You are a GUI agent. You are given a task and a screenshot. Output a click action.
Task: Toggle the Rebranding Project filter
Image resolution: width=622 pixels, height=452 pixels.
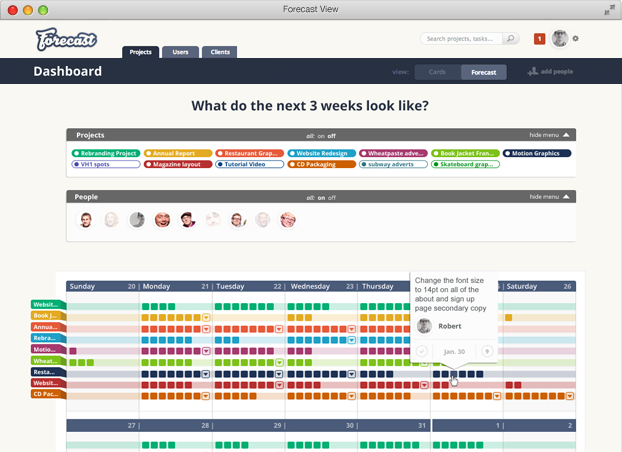pos(106,153)
